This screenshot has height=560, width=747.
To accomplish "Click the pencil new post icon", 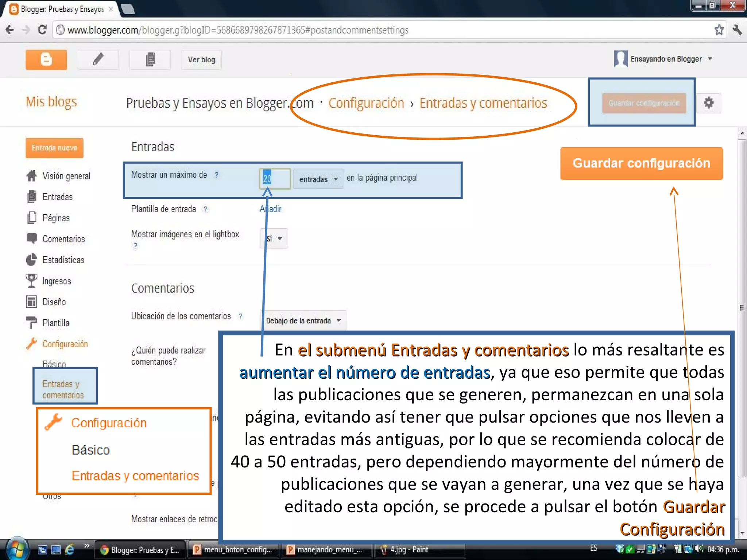I will [98, 59].
